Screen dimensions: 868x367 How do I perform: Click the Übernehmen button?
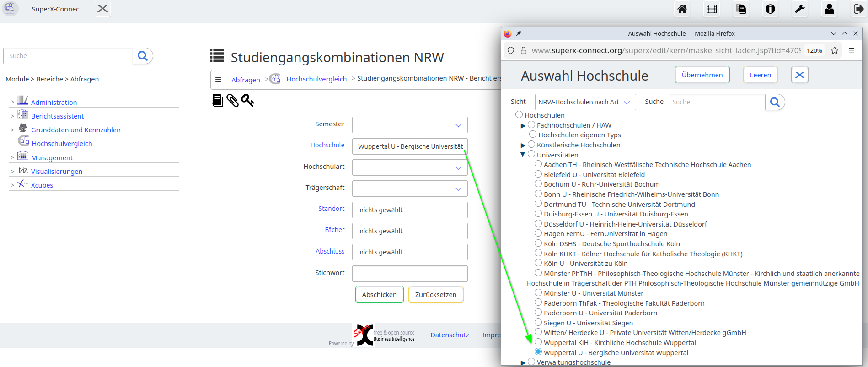click(702, 75)
